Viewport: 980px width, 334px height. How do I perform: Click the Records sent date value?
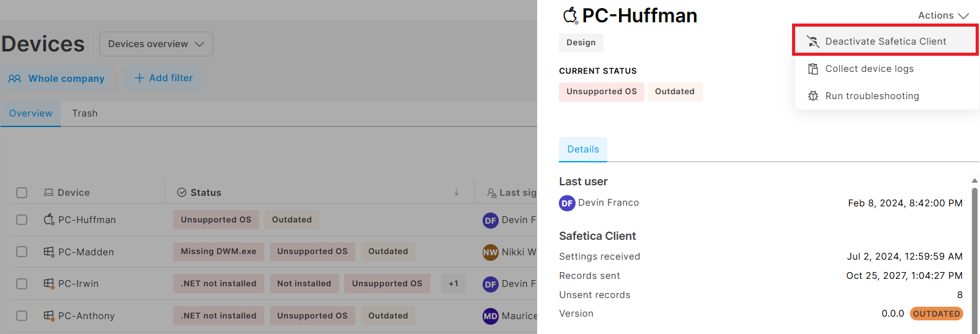[904, 276]
